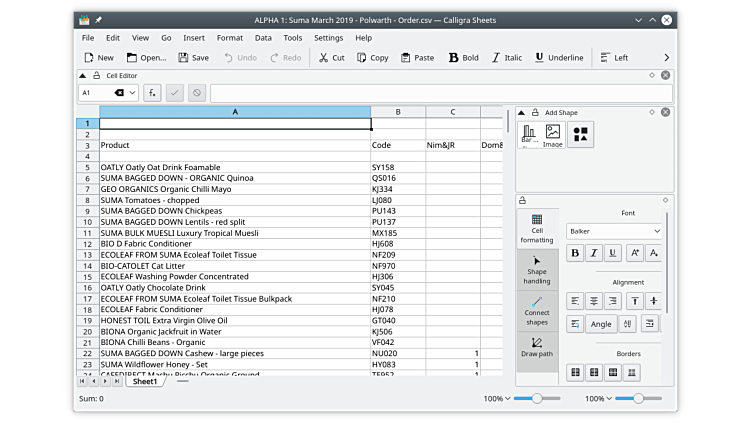Open the formula function button in Cell Editor
This screenshot has width=752, height=423.
[x=152, y=93]
